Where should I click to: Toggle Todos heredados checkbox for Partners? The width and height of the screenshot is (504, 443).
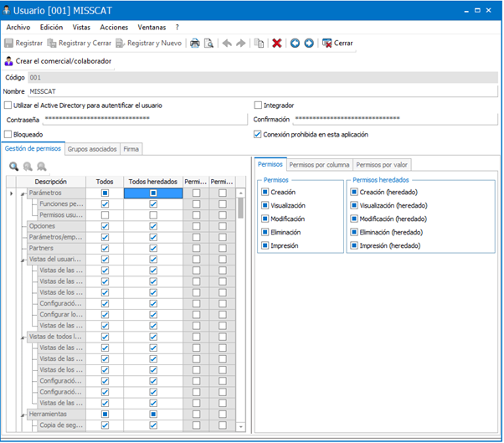tap(153, 248)
